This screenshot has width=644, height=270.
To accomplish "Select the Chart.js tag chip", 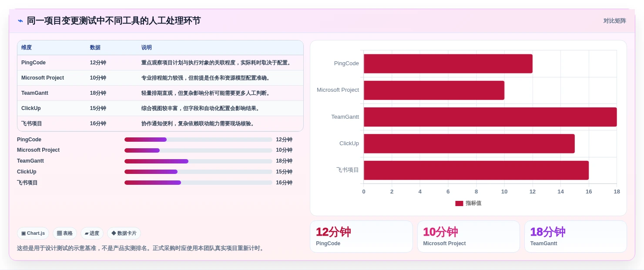I will 33,233.
